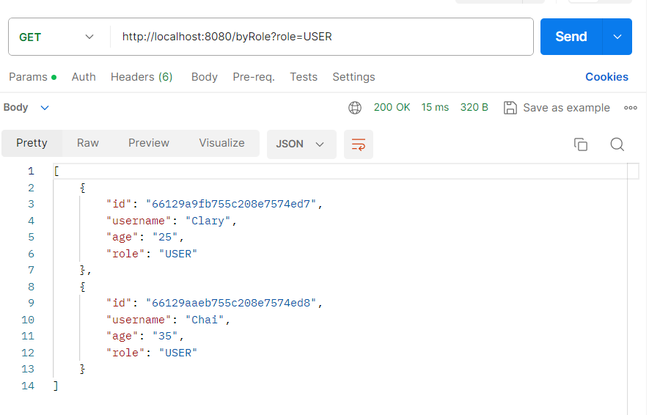Switch to the Raw view tab
660x415 pixels.
88,143
